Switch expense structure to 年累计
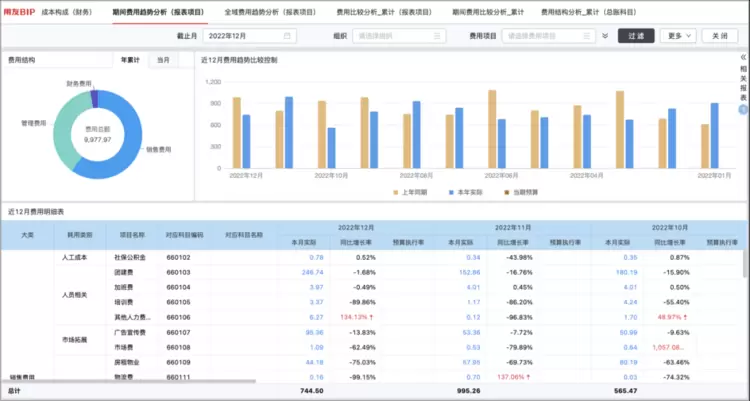750x401 pixels. click(x=130, y=60)
